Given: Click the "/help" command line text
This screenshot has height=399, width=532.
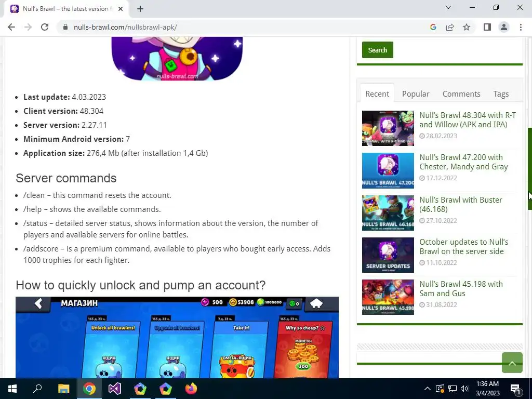Looking at the screenshot, I should pyautogui.click(x=92, y=209).
